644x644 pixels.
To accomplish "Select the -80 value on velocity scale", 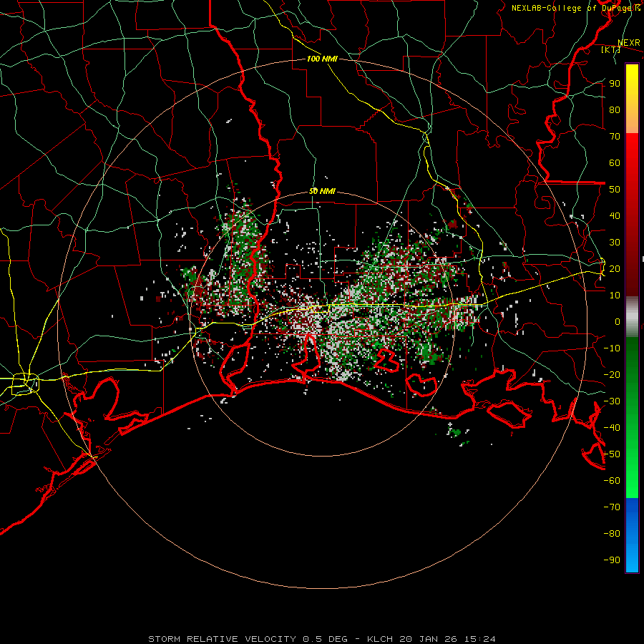I will (612, 534).
